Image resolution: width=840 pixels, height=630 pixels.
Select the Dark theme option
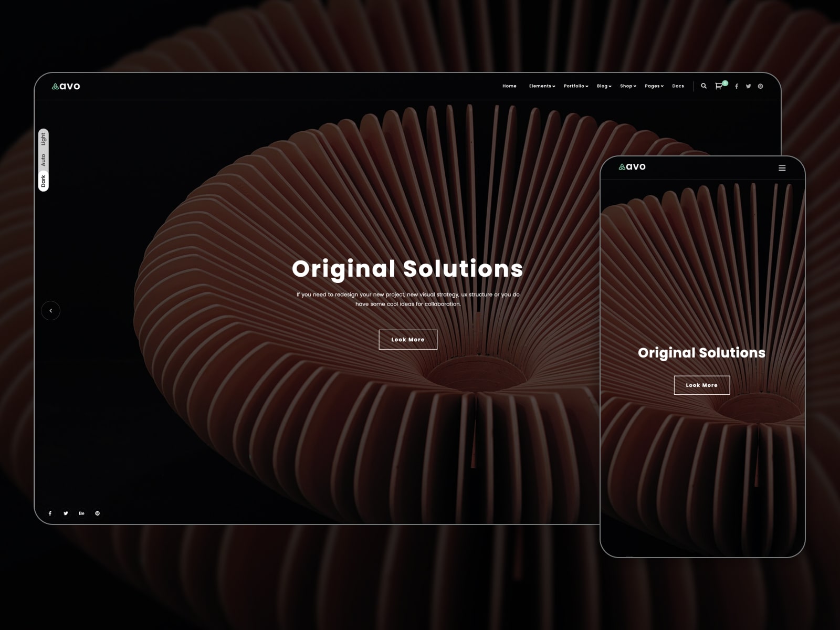pyautogui.click(x=44, y=181)
